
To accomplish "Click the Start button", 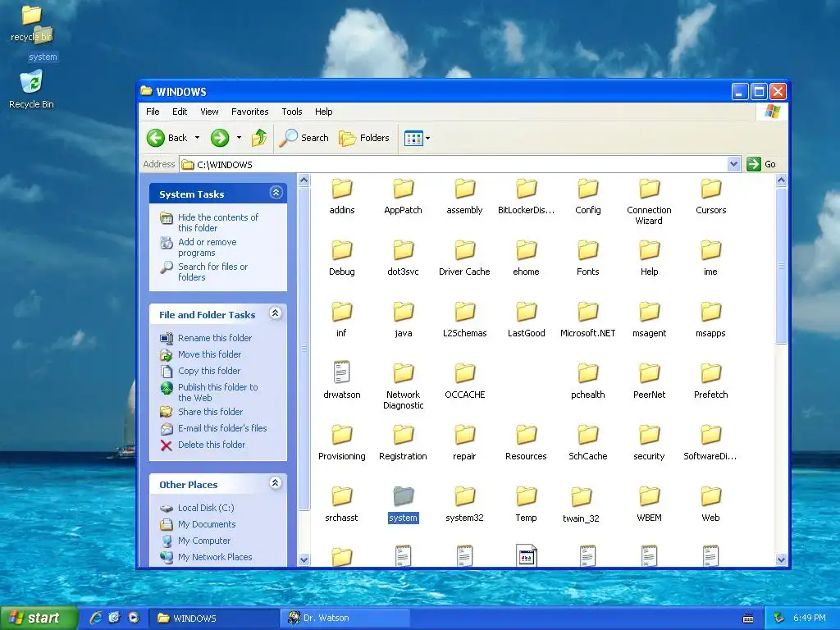I will 38,618.
